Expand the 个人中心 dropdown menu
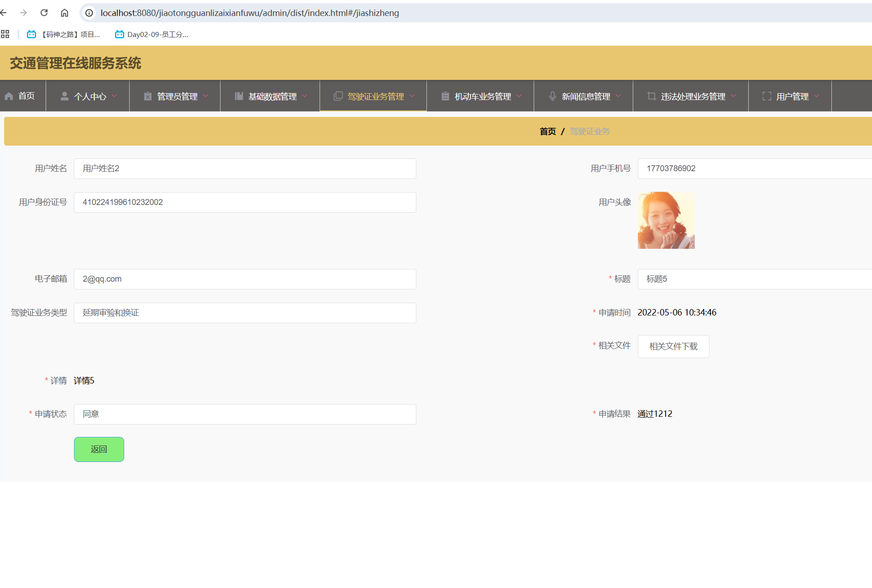Viewport: 872px width, 588px height. coord(89,96)
